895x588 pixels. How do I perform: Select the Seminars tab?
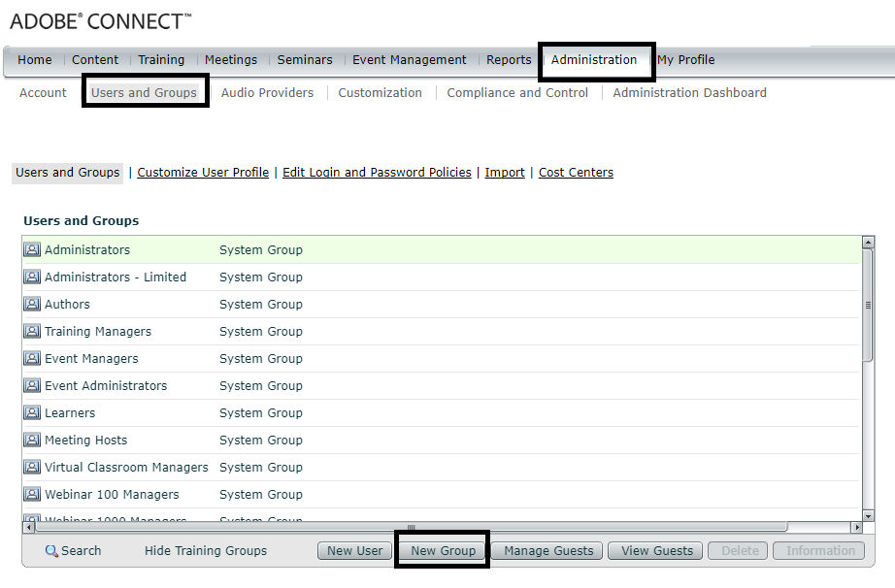[x=305, y=60]
